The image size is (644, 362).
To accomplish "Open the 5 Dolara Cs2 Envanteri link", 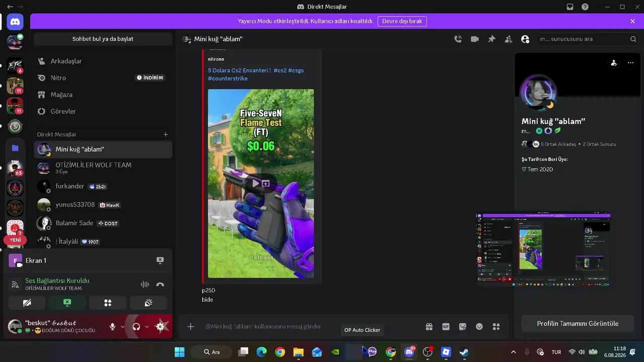I will click(239, 70).
